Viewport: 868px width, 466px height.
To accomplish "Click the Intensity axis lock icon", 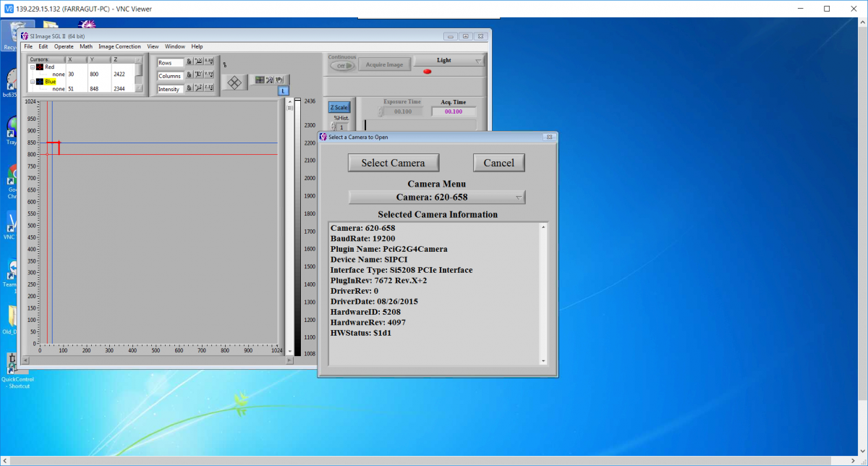I will click(189, 88).
